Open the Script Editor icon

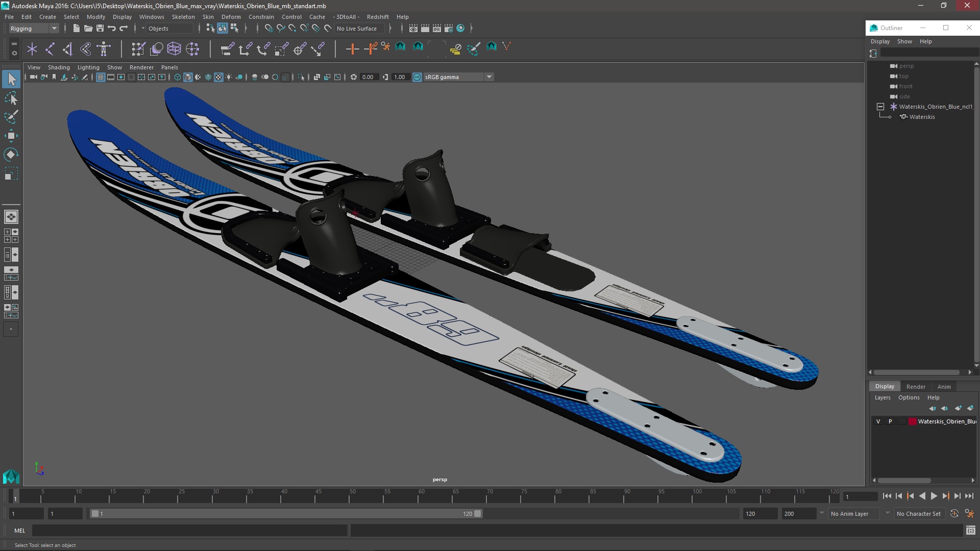point(970,531)
